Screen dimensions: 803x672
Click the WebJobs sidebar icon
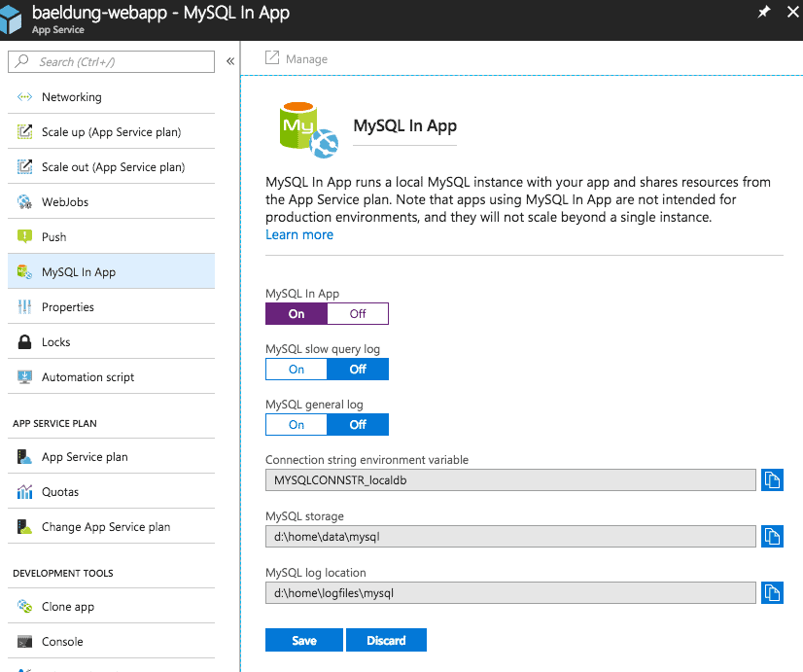24,202
